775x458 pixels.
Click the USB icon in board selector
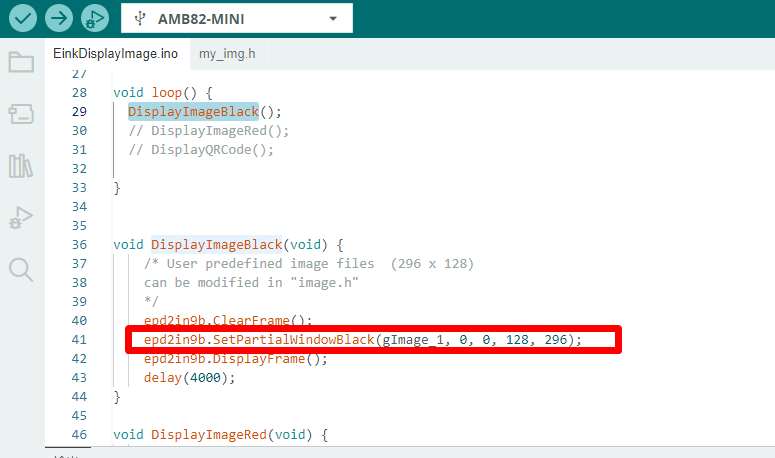click(140, 19)
